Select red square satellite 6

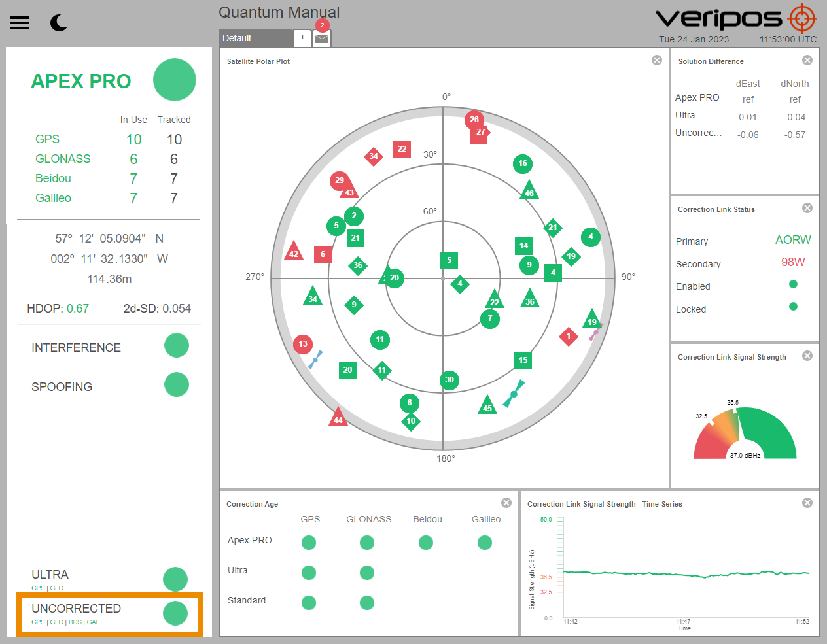pyautogui.click(x=323, y=254)
